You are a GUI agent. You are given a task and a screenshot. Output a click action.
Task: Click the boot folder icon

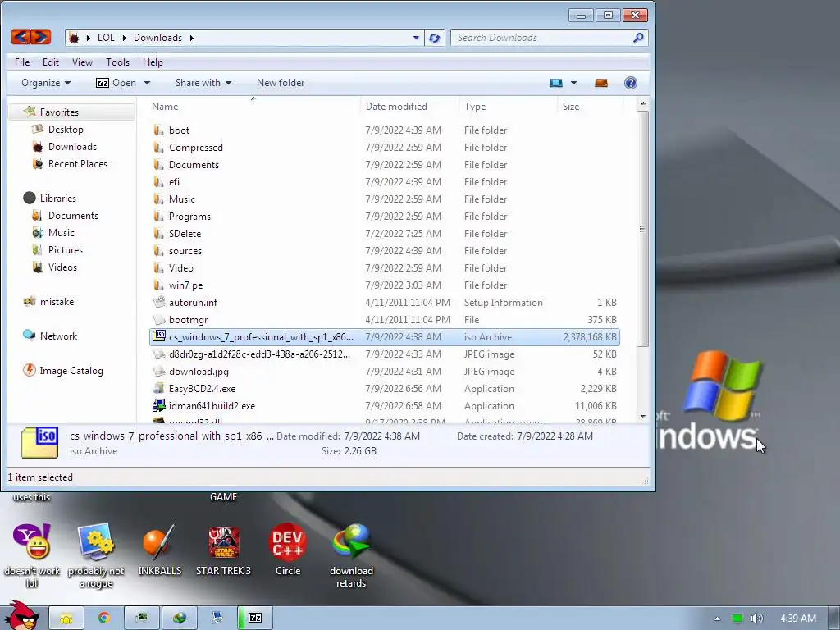coord(158,130)
